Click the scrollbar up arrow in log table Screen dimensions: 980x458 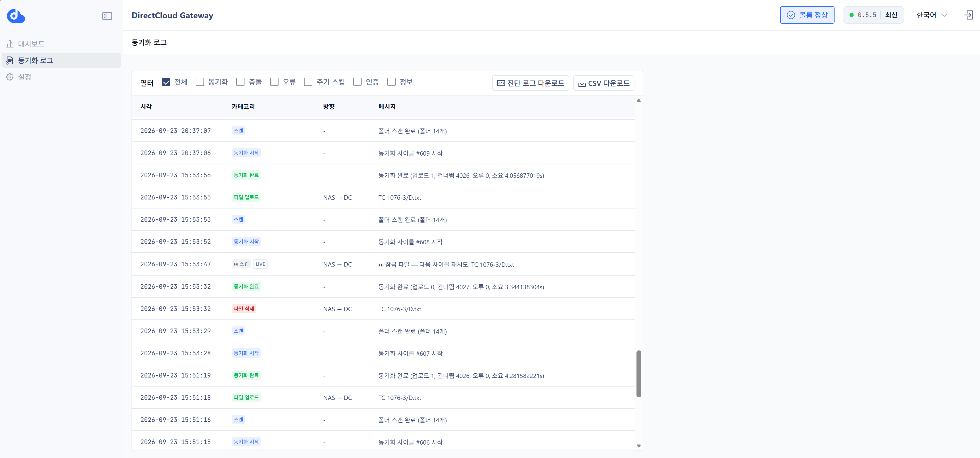(x=639, y=101)
